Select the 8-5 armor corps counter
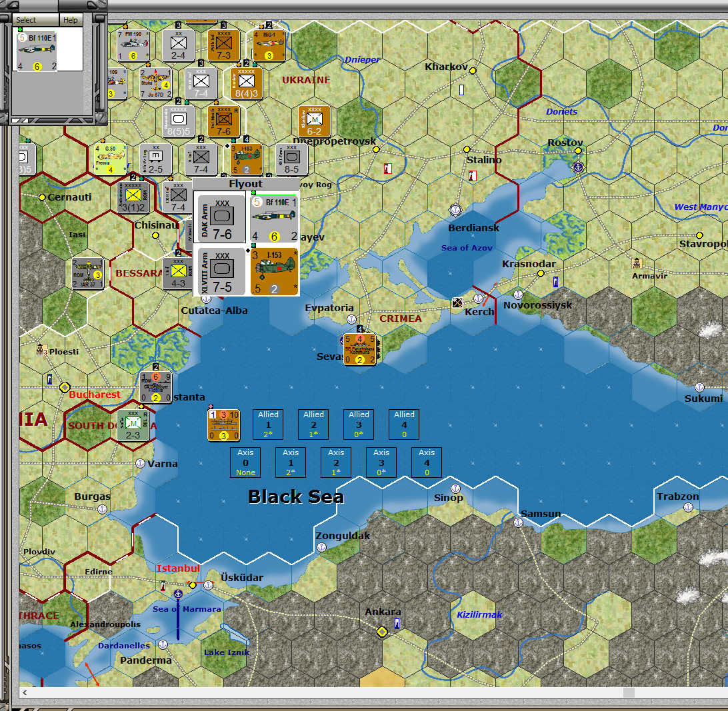This screenshot has width=728, height=711. pyautogui.click(x=291, y=159)
